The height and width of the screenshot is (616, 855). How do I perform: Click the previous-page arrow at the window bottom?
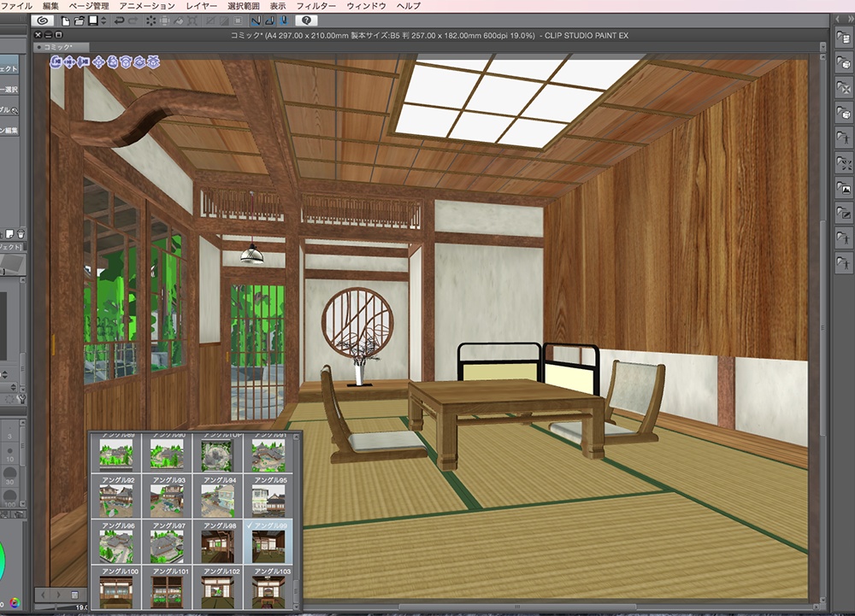[43, 595]
